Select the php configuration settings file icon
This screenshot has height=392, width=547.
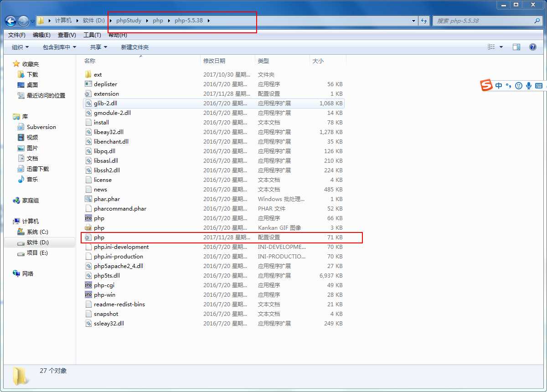[88, 237]
